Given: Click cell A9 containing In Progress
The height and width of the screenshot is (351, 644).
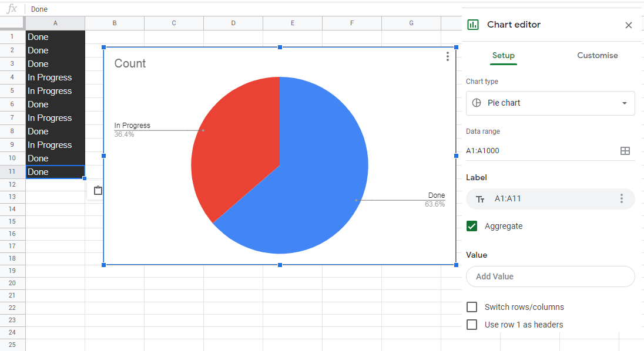Looking at the screenshot, I should [x=55, y=145].
